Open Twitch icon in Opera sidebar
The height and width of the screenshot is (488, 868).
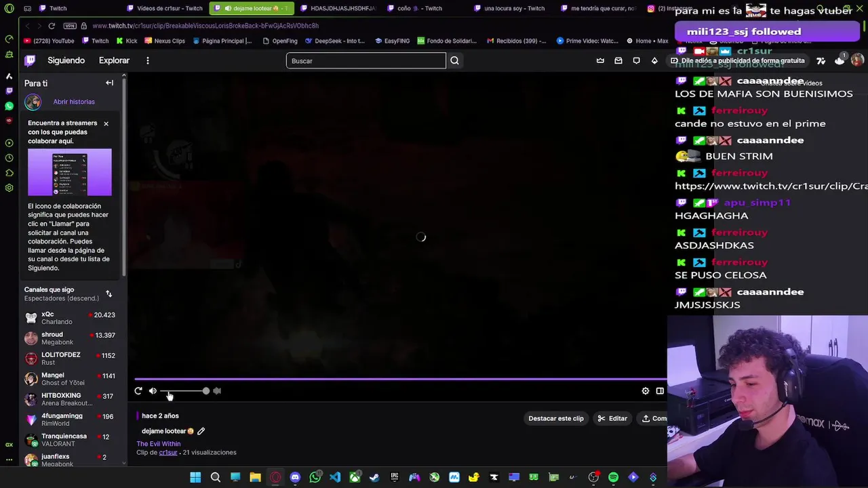9,91
